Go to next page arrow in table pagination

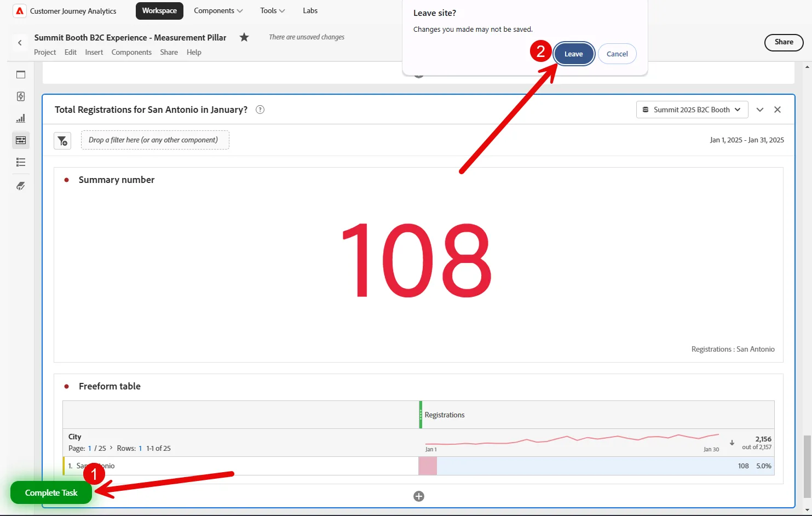click(111, 448)
